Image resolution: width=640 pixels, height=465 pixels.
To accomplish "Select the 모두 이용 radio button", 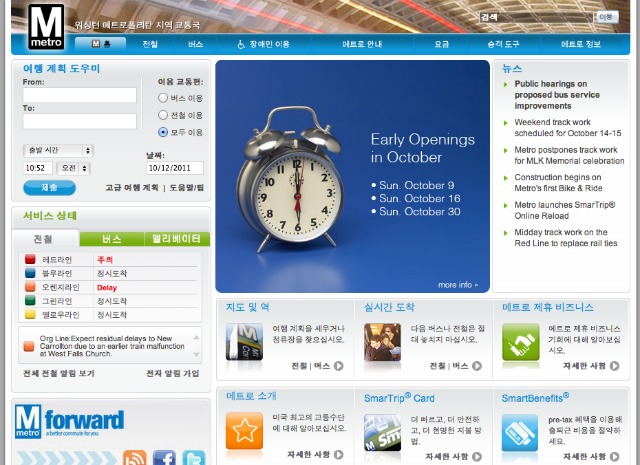I will [x=163, y=132].
